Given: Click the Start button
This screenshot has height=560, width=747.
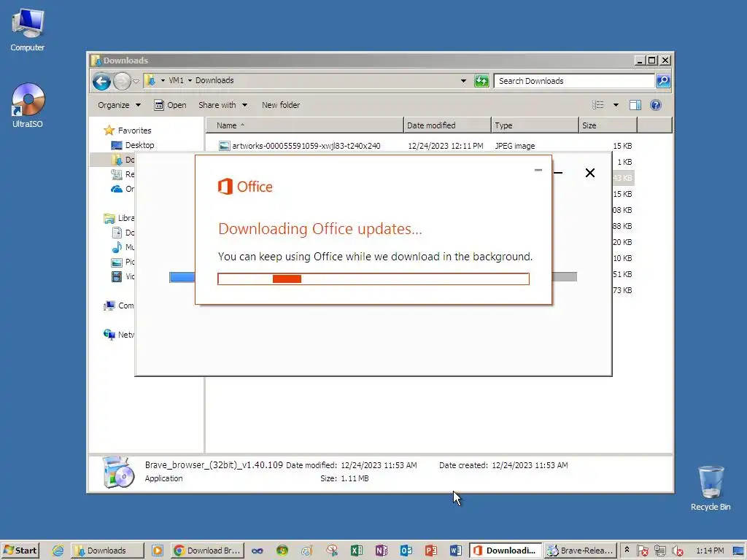Looking at the screenshot, I should coord(20,551).
